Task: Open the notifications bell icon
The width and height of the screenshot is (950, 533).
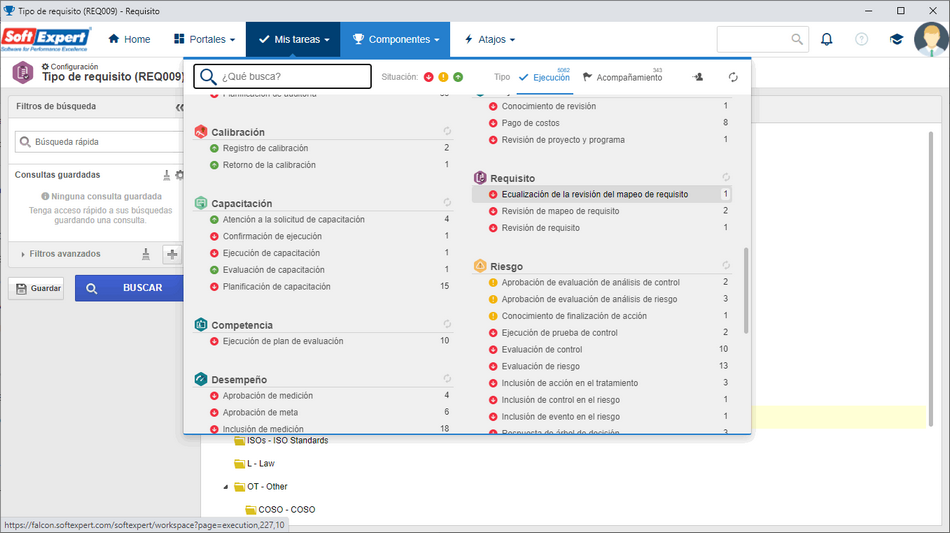Action: [826, 39]
